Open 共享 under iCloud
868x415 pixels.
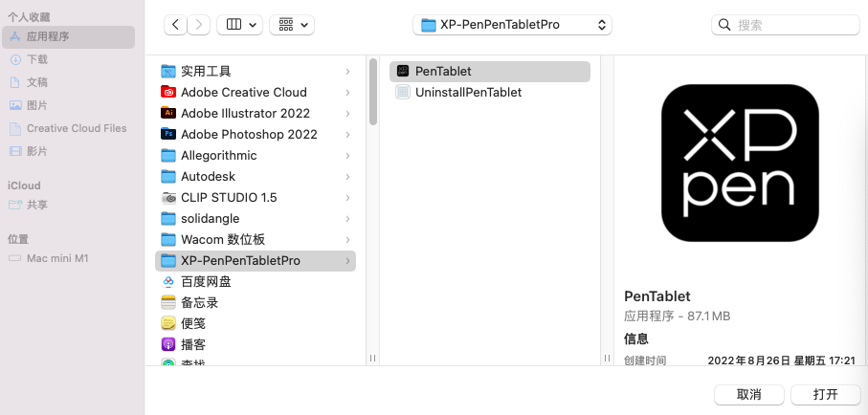[68, 205]
